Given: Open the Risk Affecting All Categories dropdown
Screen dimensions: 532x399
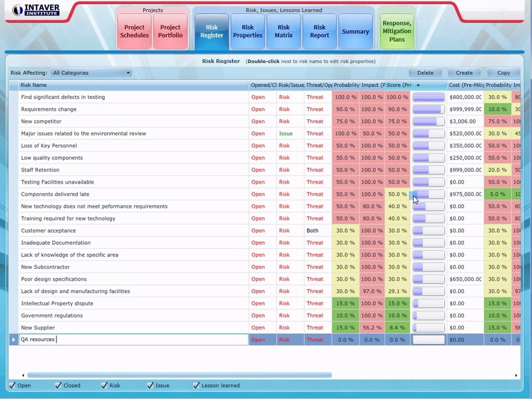Looking at the screenshot, I should (91, 73).
